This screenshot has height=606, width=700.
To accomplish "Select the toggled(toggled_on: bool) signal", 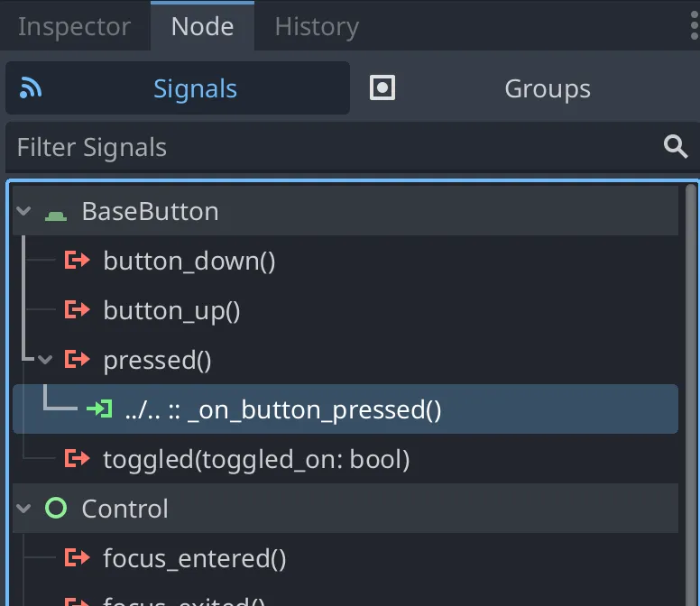I will coord(256,460).
